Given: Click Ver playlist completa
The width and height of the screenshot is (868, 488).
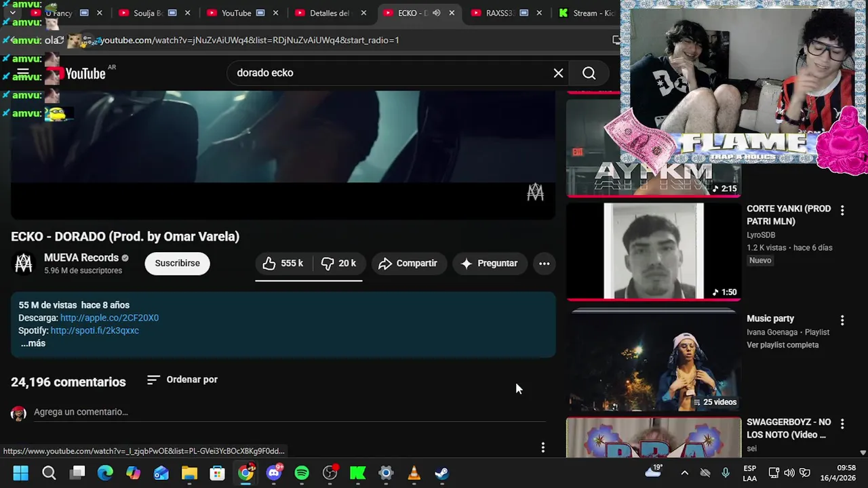Looking at the screenshot, I should 783,345.
